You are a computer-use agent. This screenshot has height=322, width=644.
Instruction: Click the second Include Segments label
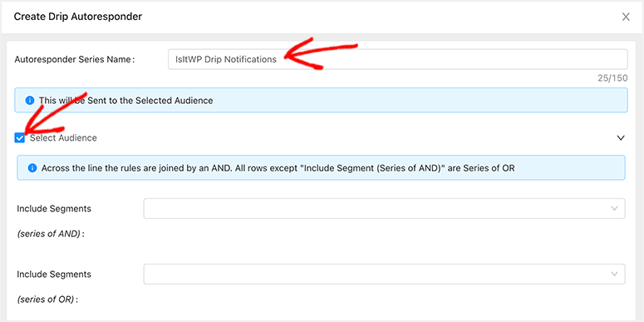(54, 274)
